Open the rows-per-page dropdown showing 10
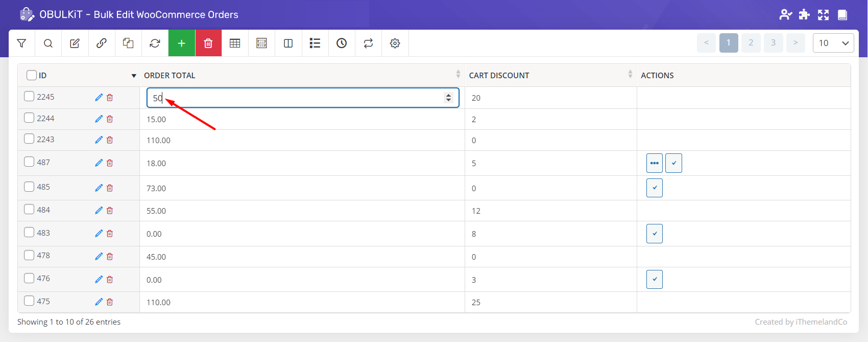 click(833, 43)
